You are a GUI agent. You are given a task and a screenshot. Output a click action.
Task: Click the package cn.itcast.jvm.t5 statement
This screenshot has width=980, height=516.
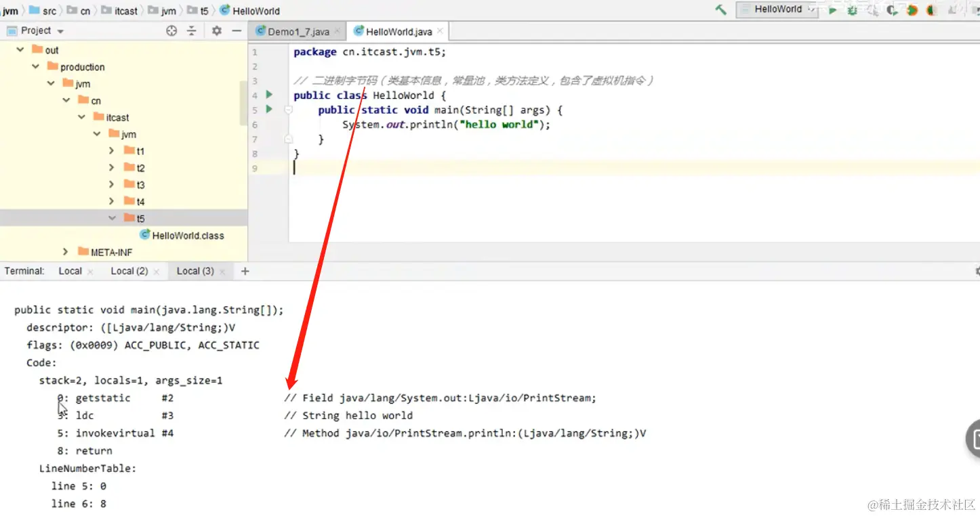pos(370,52)
